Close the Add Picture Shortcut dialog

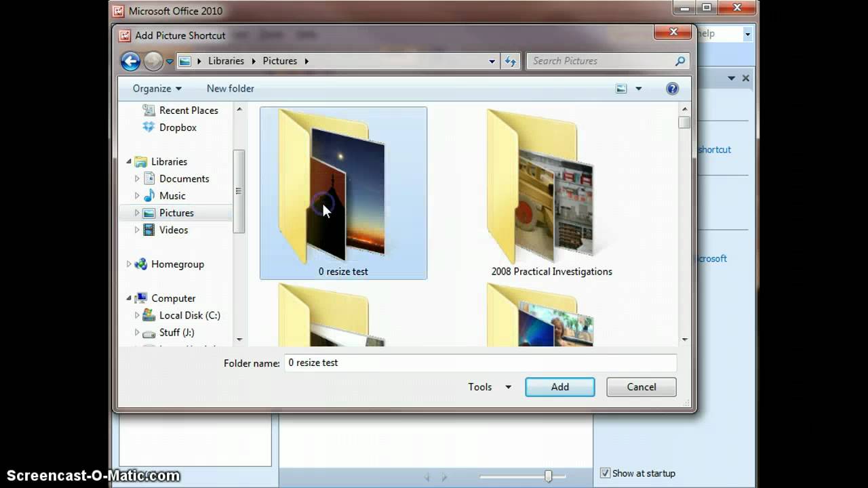[673, 32]
